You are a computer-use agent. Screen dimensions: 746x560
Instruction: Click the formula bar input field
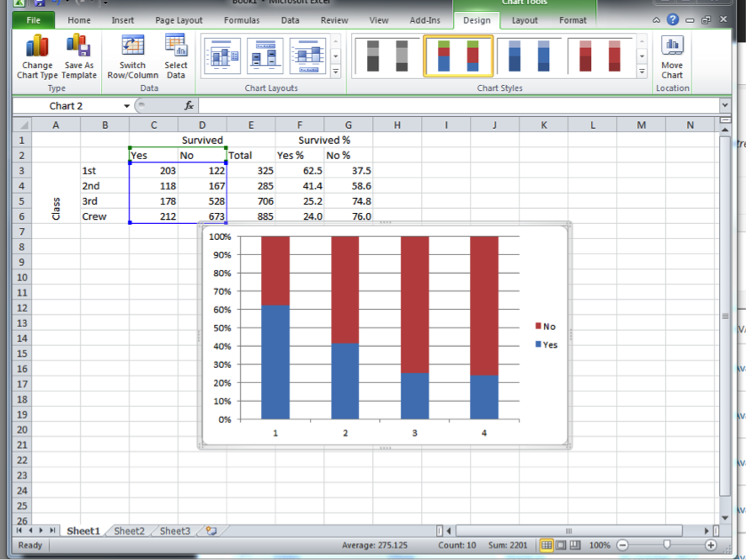point(455,106)
